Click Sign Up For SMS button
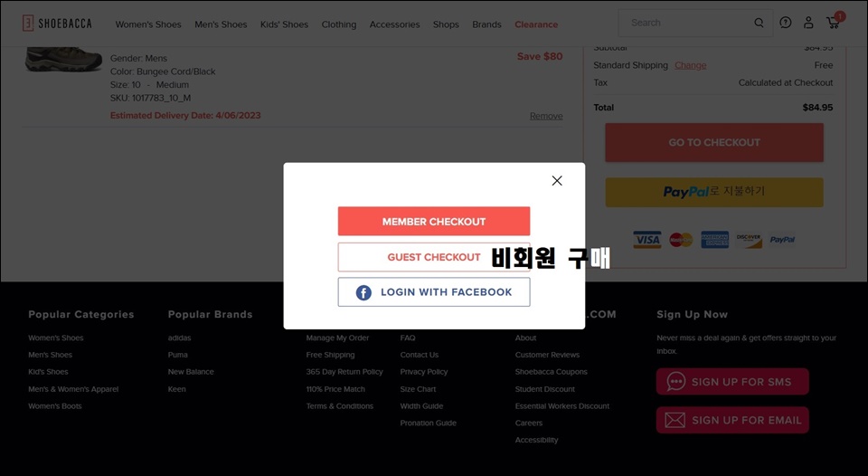The height and width of the screenshot is (476, 868). coord(732,382)
